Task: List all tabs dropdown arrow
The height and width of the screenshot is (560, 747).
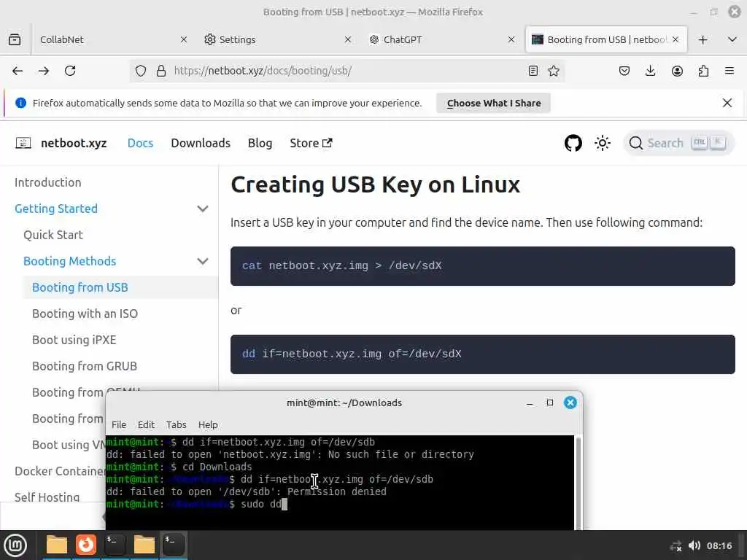Action: (x=732, y=39)
